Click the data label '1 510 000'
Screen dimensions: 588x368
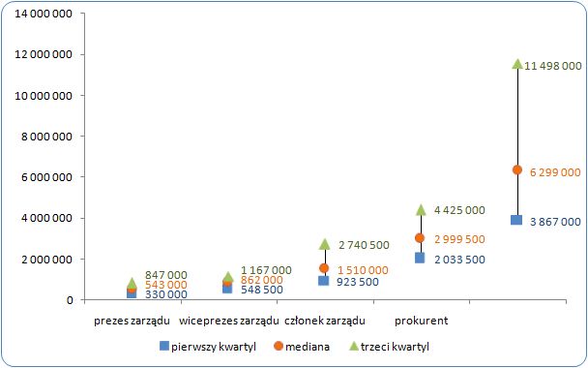(x=363, y=270)
